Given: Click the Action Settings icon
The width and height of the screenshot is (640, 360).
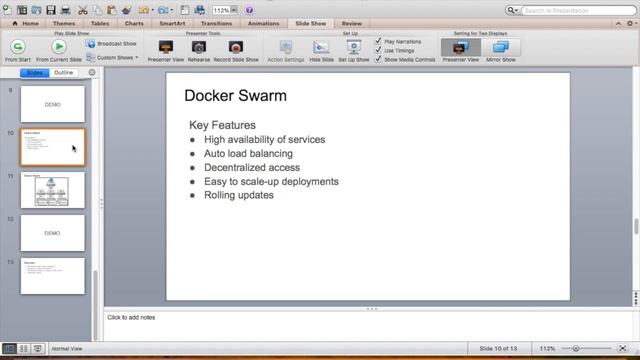Looking at the screenshot, I should coord(286,51).
